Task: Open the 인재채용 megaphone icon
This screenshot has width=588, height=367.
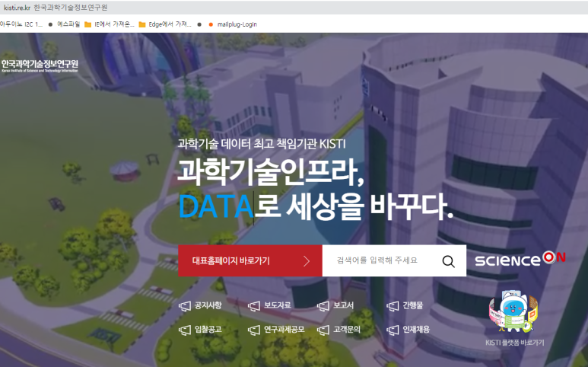Action: click(x=393, y=330)
